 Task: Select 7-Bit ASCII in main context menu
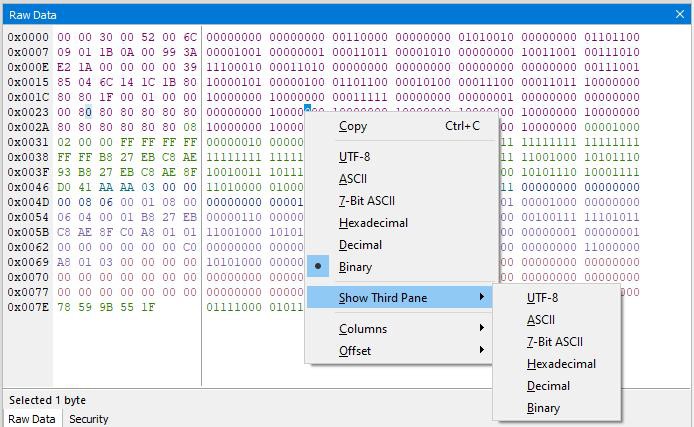pyautogui.click(x=402, y=201)
